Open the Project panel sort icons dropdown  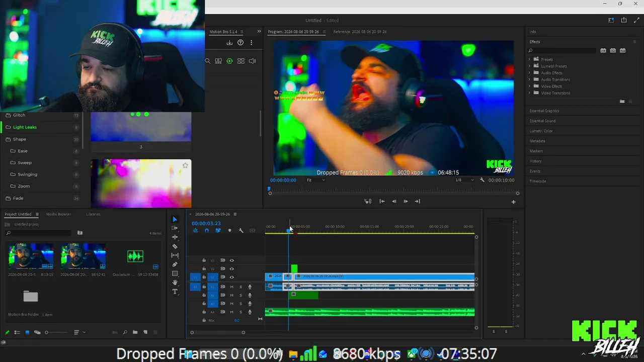78,332
